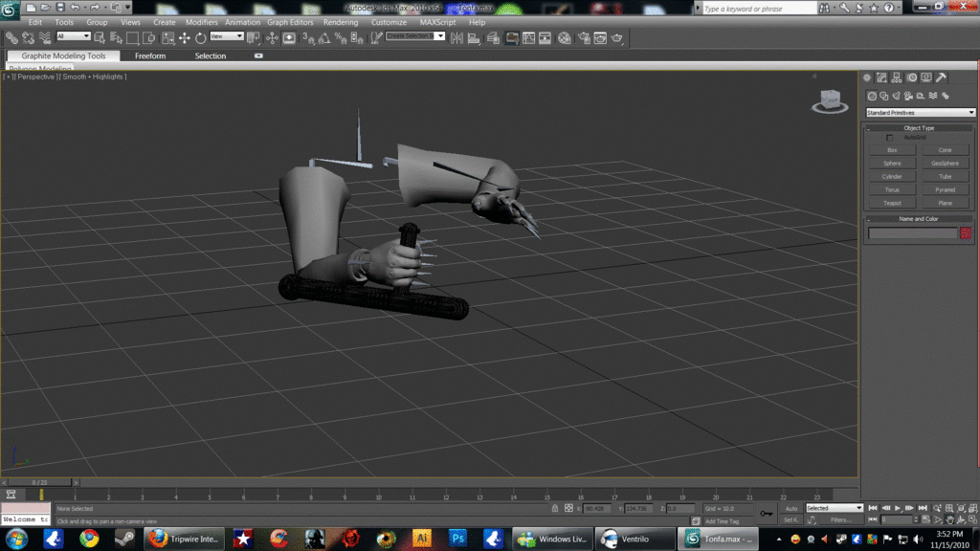Open Photoshop from the taskbar
The width and height of the screenshot is (980, 551).
(x=458, y=538)
